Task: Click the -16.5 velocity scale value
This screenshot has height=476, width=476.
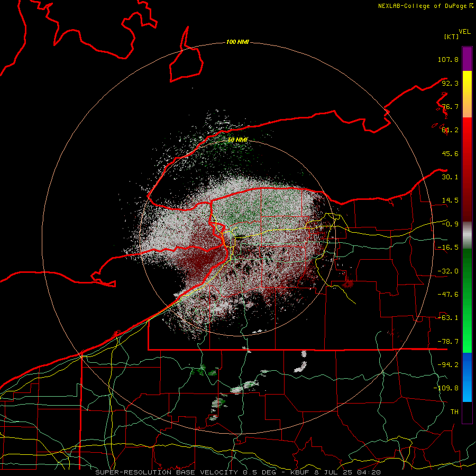Action: (x=448, y=248)
